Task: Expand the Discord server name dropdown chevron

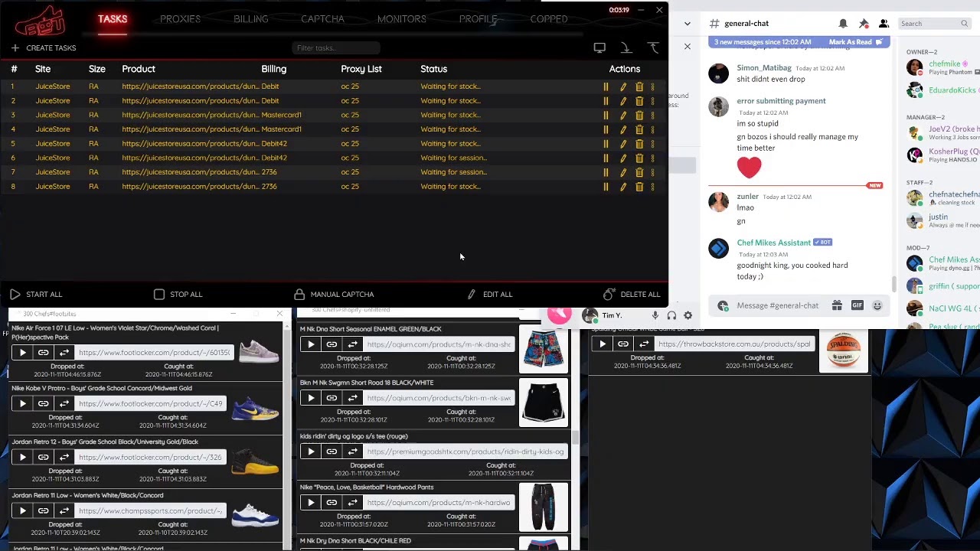Action: tap(688, 24)
